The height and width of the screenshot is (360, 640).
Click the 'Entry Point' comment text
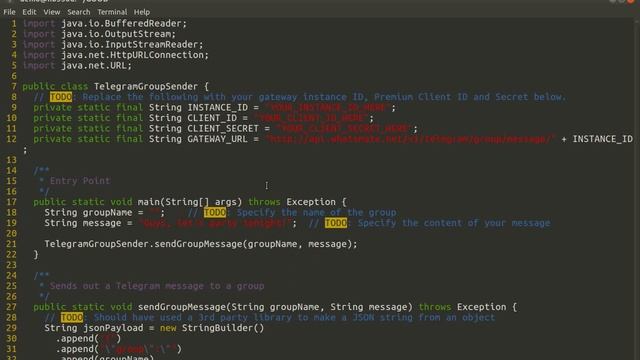(x=80, y=181)
